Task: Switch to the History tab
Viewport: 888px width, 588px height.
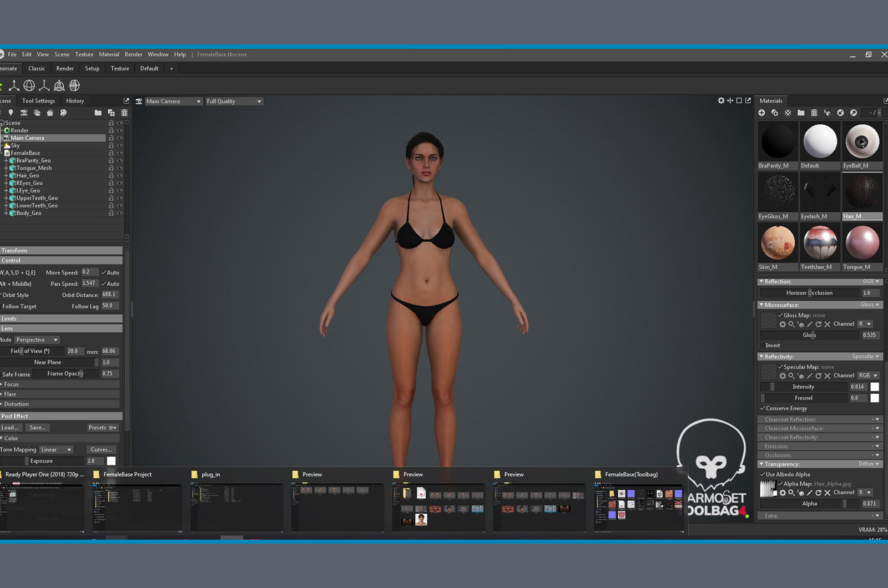Action: point(75,101)
